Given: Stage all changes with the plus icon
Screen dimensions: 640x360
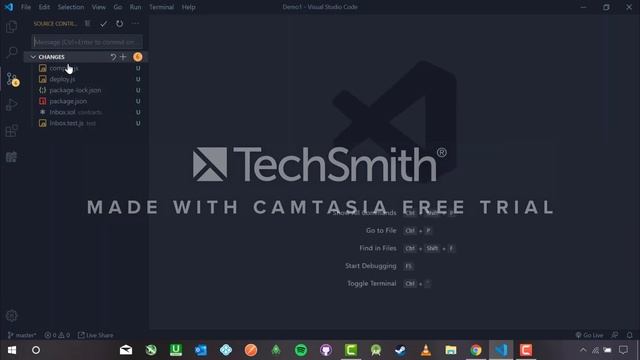Looking at the screenshot, I should click(x=123, y=57).
